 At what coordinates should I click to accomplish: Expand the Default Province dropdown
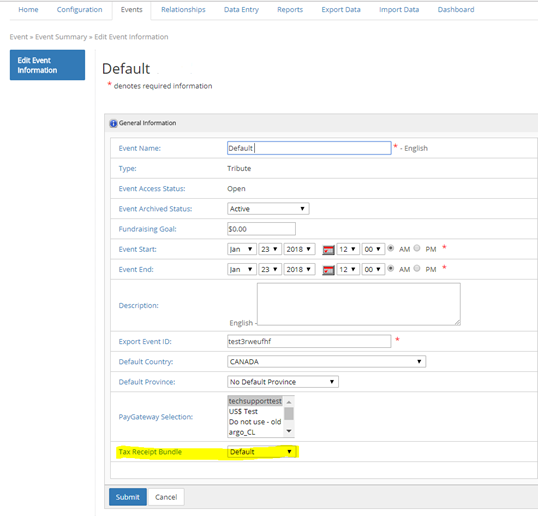pos(283,382)
